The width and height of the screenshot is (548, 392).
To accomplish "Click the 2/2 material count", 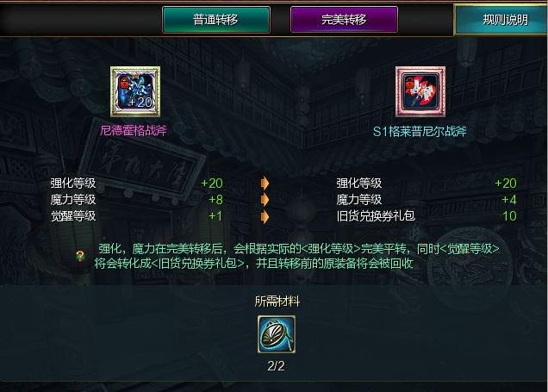I will pyautogui.click(x=276, y=366).
